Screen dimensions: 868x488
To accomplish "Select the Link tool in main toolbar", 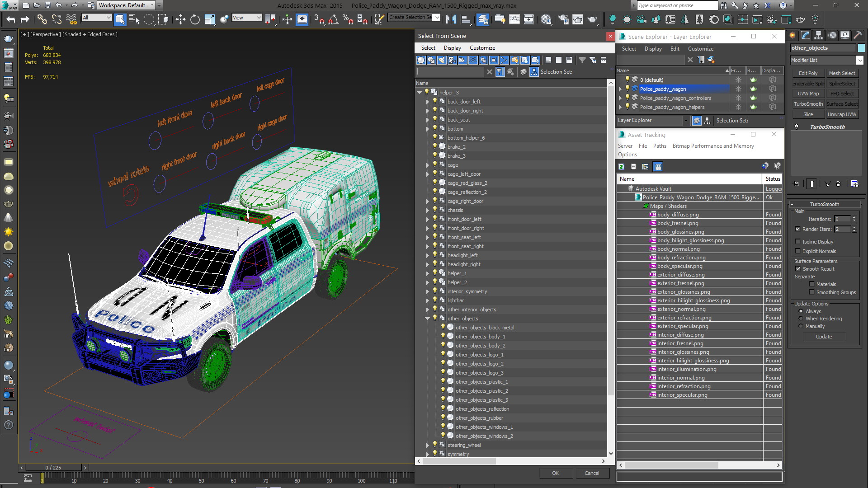I will [x=42, y=19].
